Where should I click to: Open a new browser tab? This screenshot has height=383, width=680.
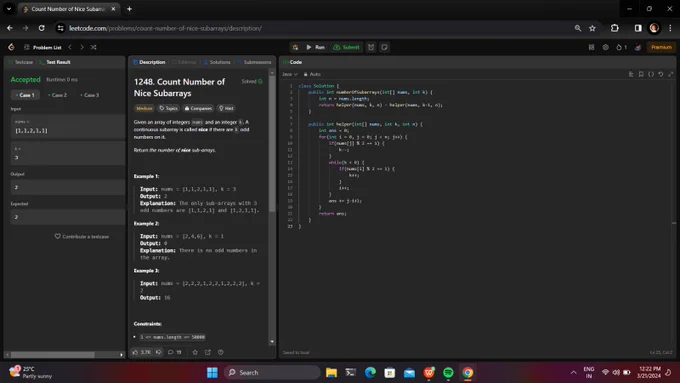coord(129,9)
